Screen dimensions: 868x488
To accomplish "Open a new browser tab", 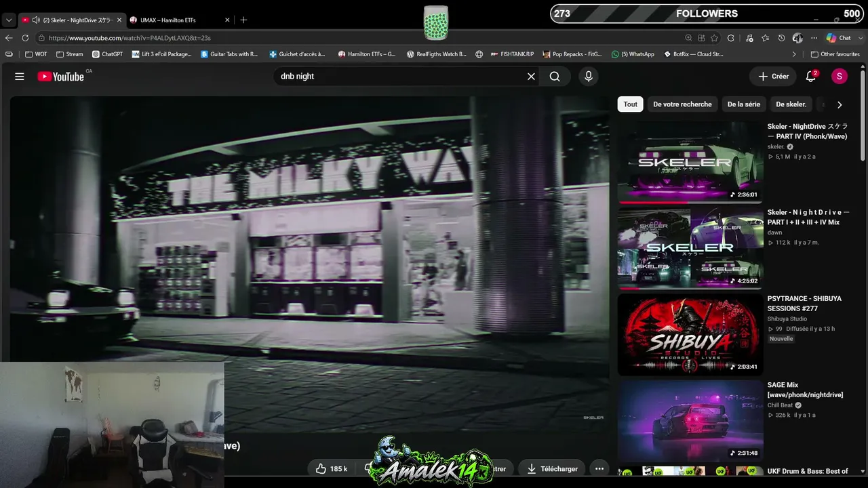I will tap(243, 20).
